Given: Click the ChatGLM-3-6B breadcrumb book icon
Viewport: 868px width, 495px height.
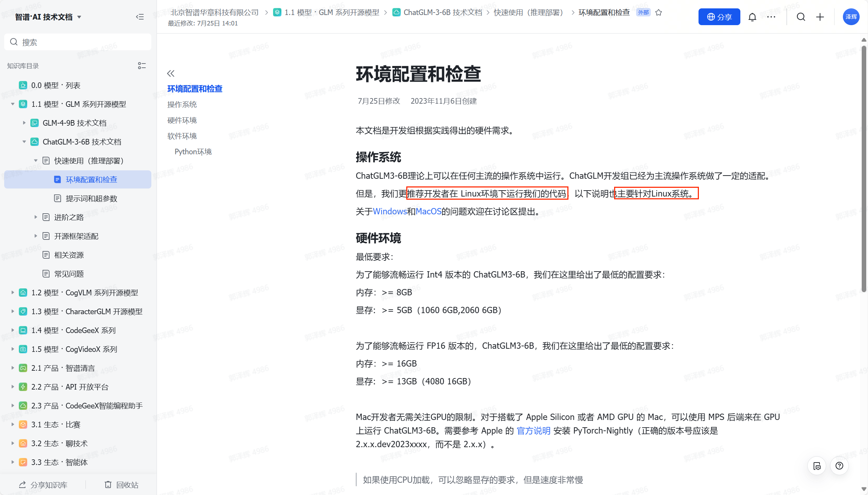Looking at the screenshot, I should click(x=396, y=12).
